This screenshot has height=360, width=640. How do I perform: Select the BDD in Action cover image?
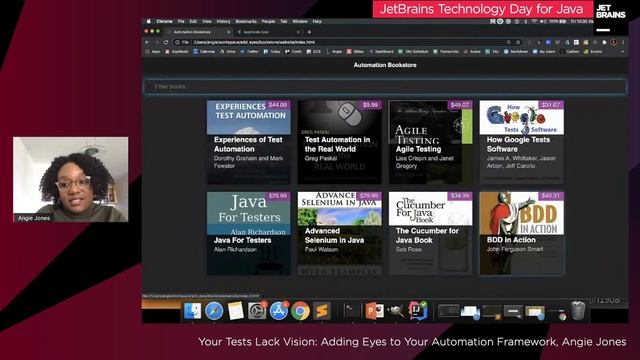pos(522,213)
